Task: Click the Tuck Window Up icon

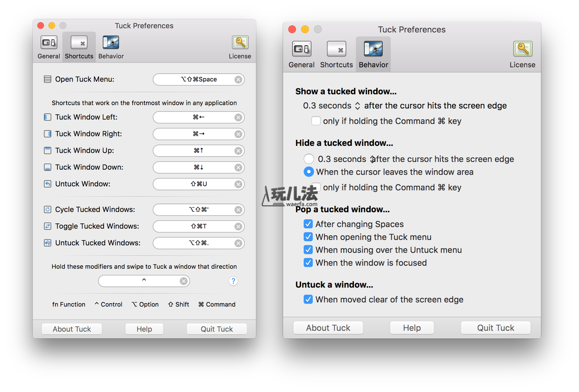Action: [47, 150]
